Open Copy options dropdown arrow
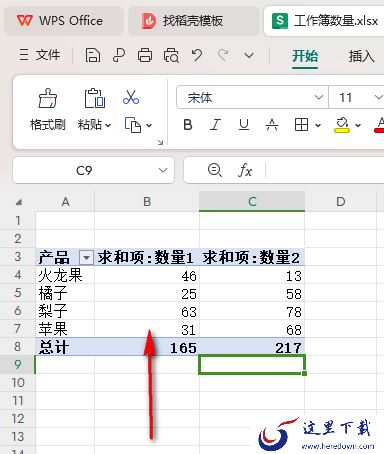Screen dimensions: 384x454 (x=149, y=126)
